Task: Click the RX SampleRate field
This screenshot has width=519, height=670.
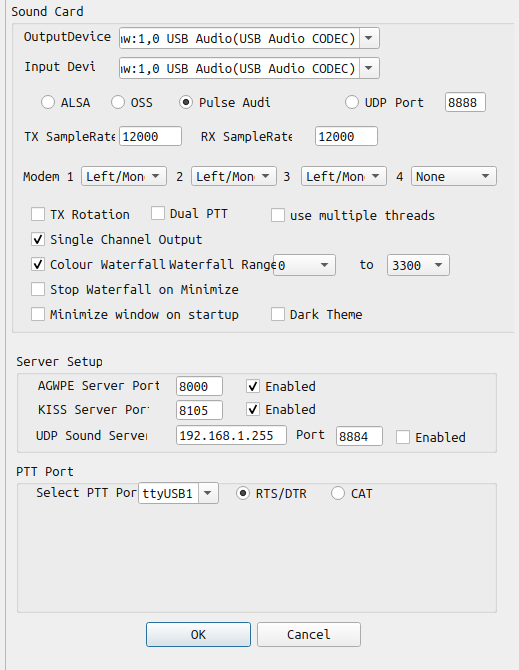Action: 346,136
